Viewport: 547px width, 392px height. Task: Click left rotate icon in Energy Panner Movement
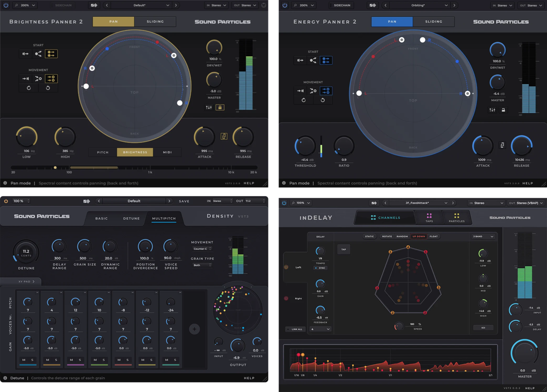(304, 100)
